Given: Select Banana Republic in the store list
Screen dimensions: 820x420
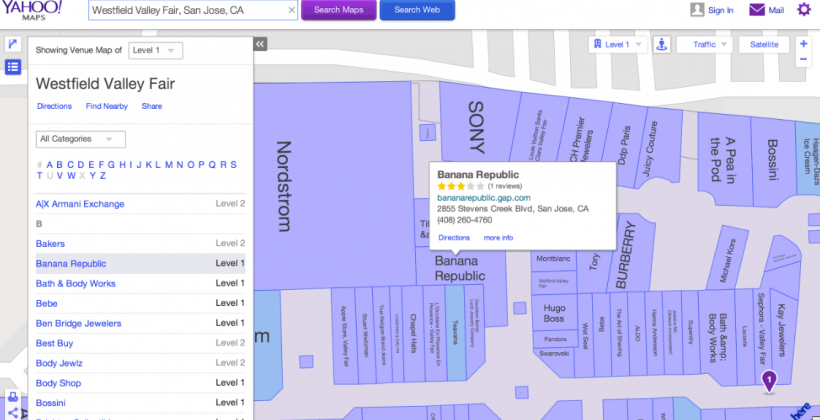Looking at the screenshot, I should click(140, 264).
